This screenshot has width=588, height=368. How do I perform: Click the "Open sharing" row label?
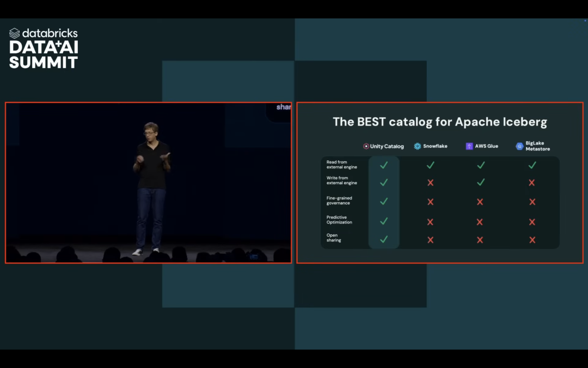pos(333,238)
